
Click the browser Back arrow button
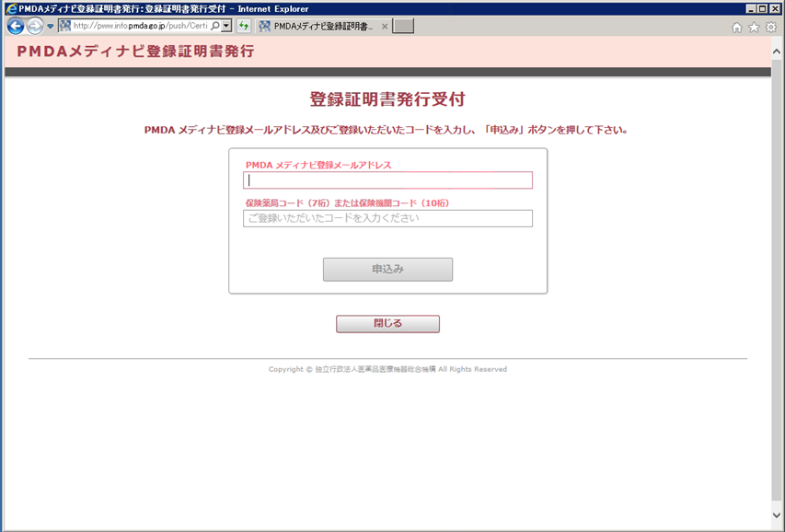pos(16,26)
